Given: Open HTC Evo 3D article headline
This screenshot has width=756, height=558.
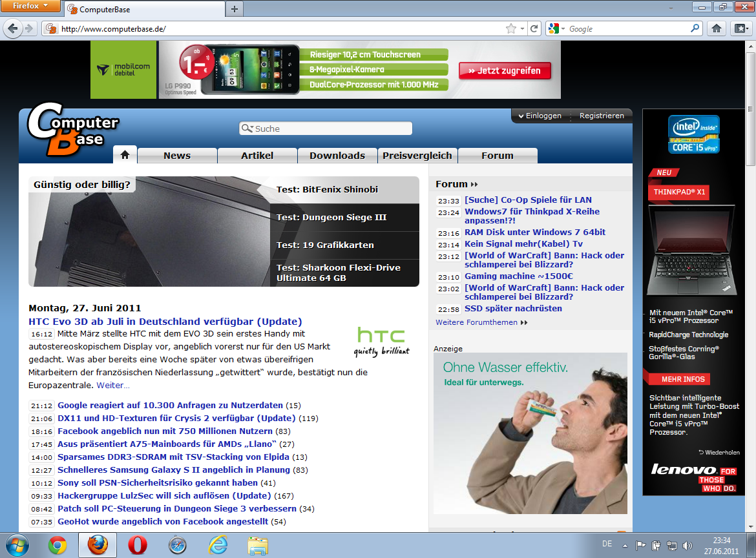Looking at the screenshot, I should (x=165, y=322).
